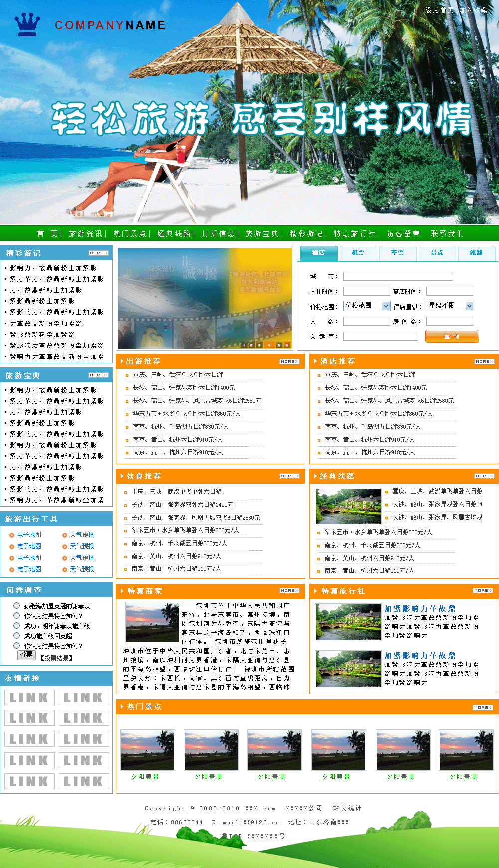
Task: Click MORE icon in 精彩游记 header
Action: click(98, 253)
